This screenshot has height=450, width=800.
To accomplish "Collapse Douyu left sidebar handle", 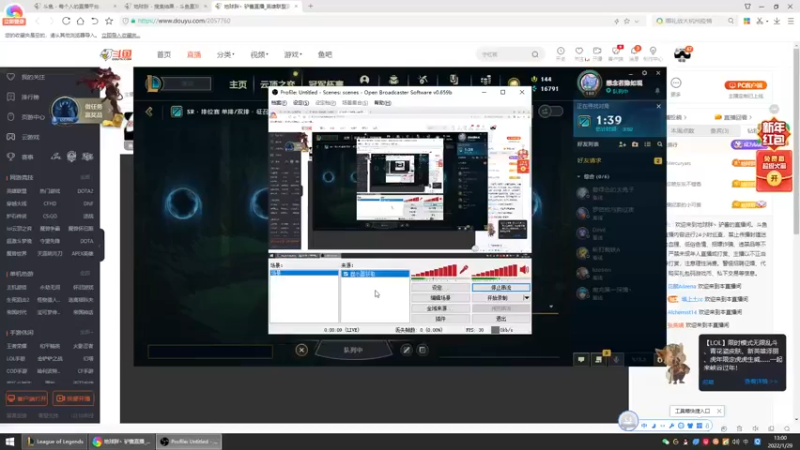I will (102, 245).
